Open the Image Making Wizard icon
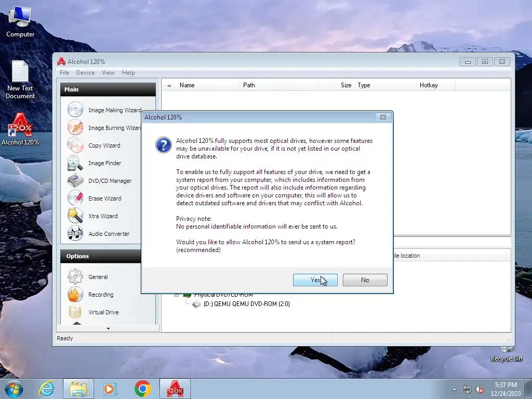The height and width of the screenshot is (399, 532). (75, 110)
